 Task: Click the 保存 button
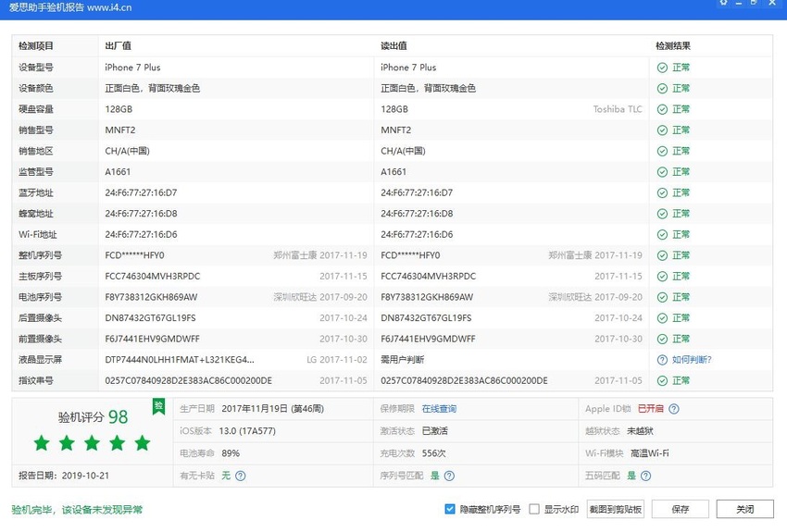coord(681,510)
